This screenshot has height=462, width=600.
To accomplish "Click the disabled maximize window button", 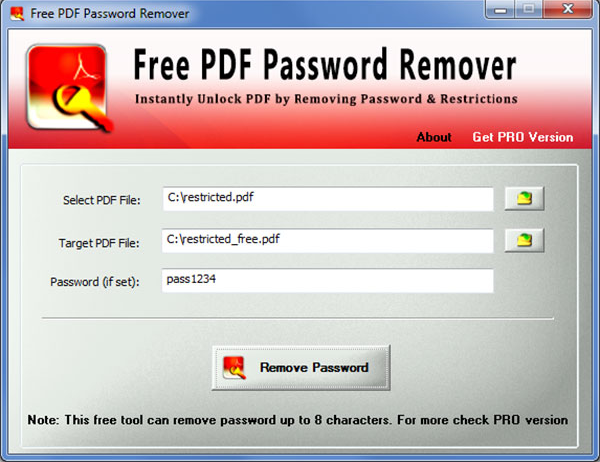I will [528, 9].
